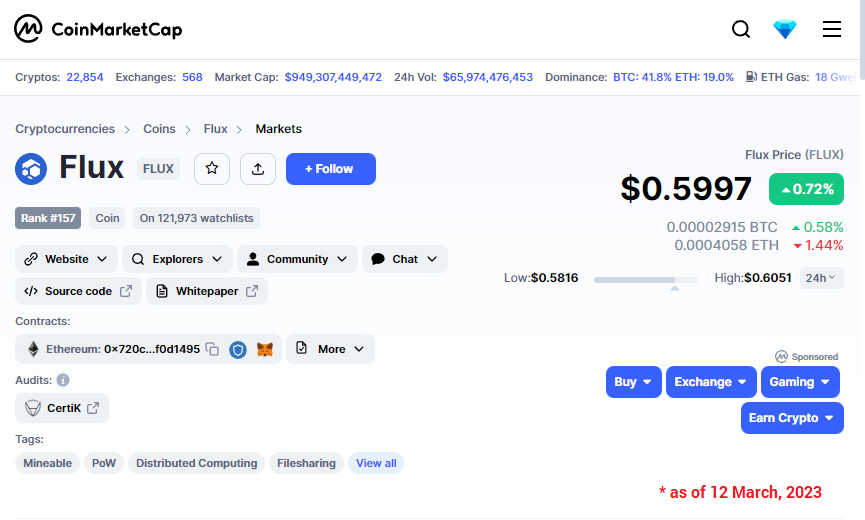Go to Flux breadcrumb

(x=215, y=128)
